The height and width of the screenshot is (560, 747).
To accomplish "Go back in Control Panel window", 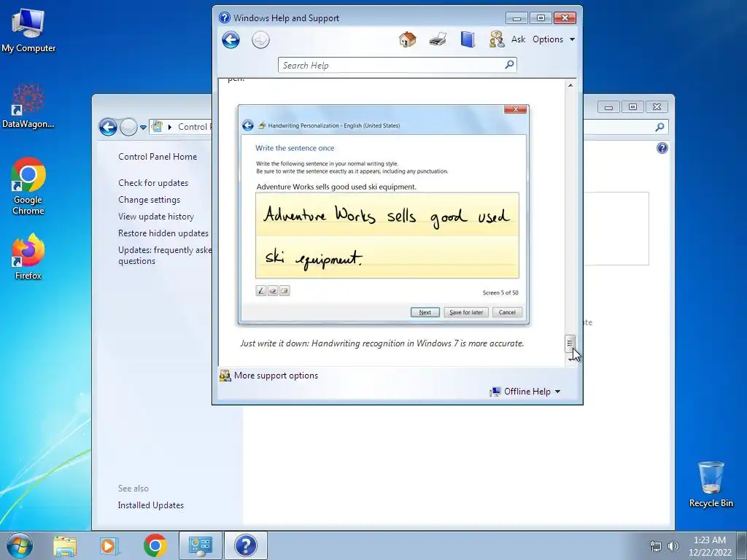I will 108,127.
